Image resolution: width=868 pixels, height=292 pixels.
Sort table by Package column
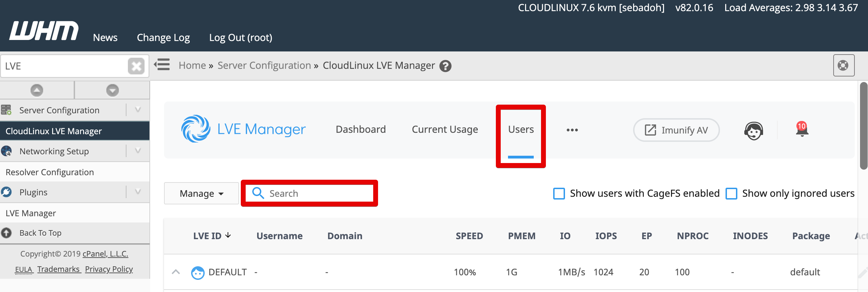click(x=811, y=236)
